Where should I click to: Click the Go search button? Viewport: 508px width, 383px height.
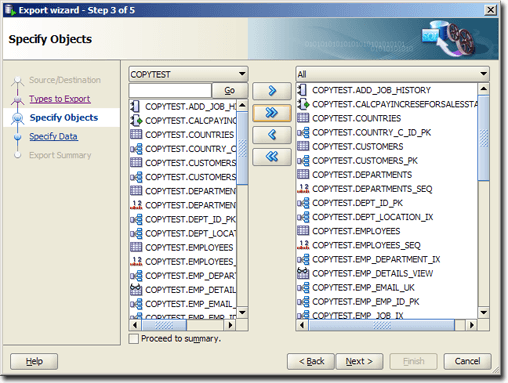pos(230,90)
